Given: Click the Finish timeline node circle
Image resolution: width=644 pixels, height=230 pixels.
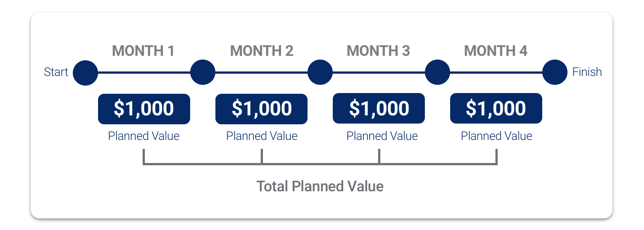Looking at the screenshot, I should pyautogui.click(x=555, y=72).
